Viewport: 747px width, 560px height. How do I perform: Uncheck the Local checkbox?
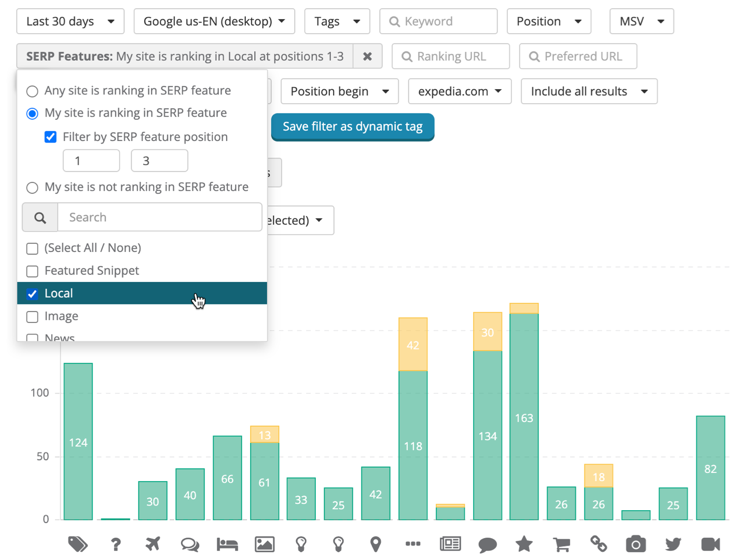(32, 294)
